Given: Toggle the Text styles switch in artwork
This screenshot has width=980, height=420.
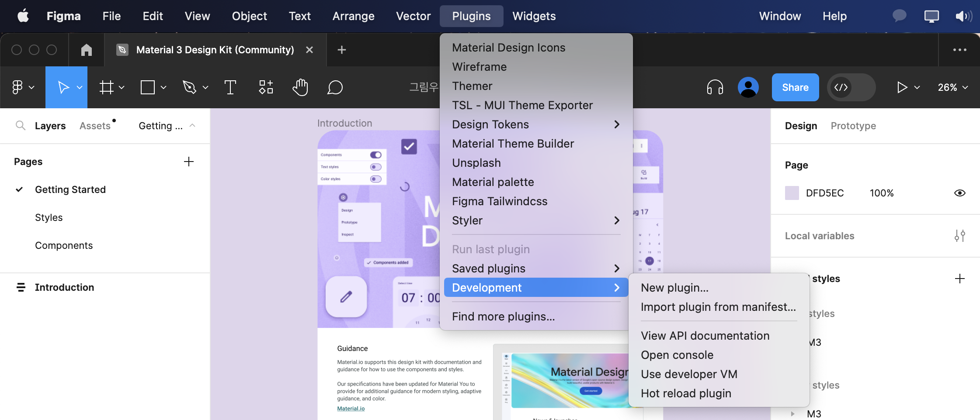Looking at the screenshot, I should (x=375, y=167).
